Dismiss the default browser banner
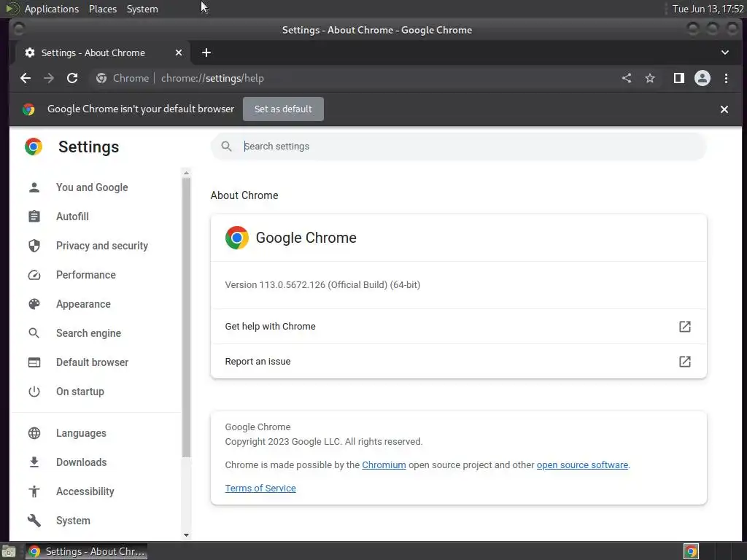Image resolution: width=747 pixels, height=560 pixels. coord(724,109)
